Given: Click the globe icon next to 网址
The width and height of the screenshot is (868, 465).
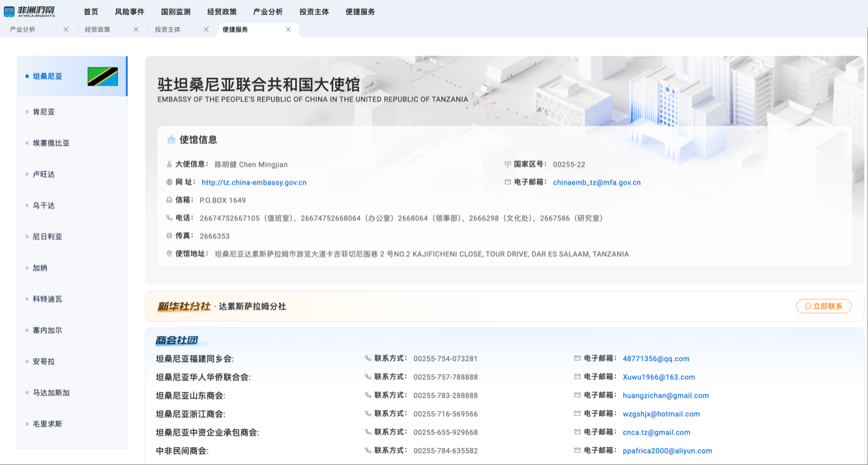Looking at the screenshot, I should coord(169,182).
